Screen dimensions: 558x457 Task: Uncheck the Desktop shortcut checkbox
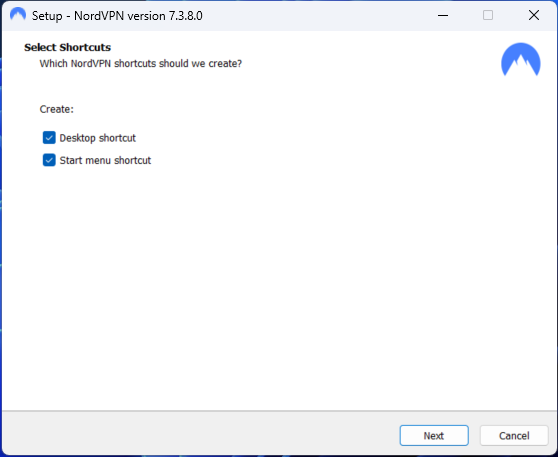tap(49, 138)
